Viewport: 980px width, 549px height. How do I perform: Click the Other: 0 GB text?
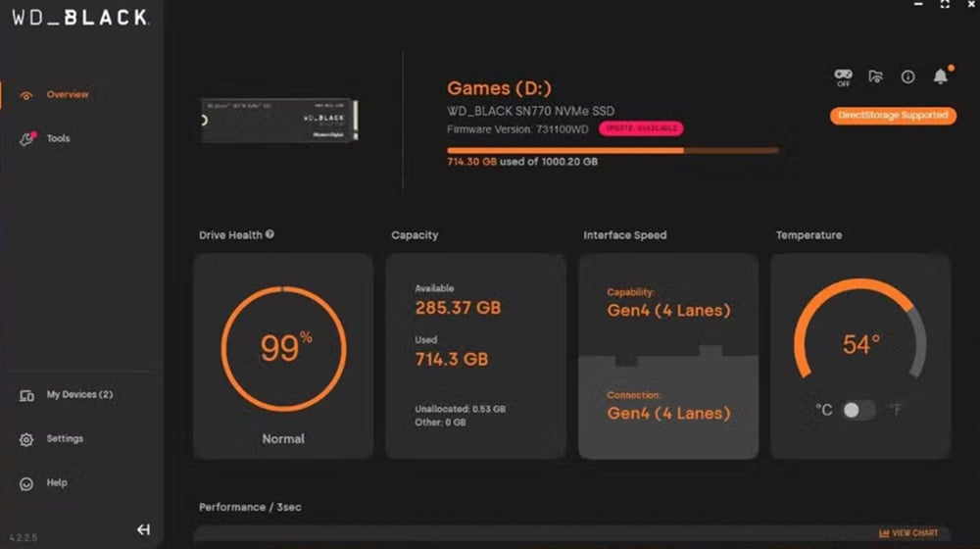(441, 423)
